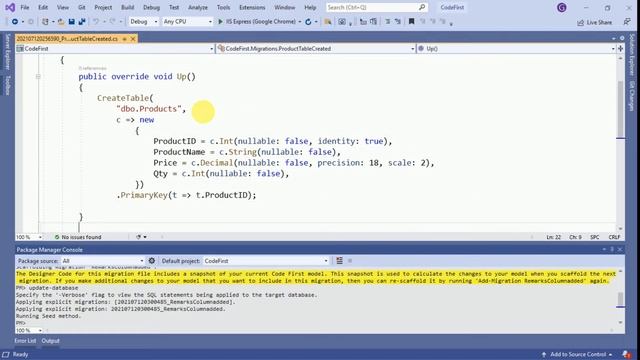Click the CRLF line ending indicator
Viewport: 640px width, 360px height.
click(x=614, y=237)
